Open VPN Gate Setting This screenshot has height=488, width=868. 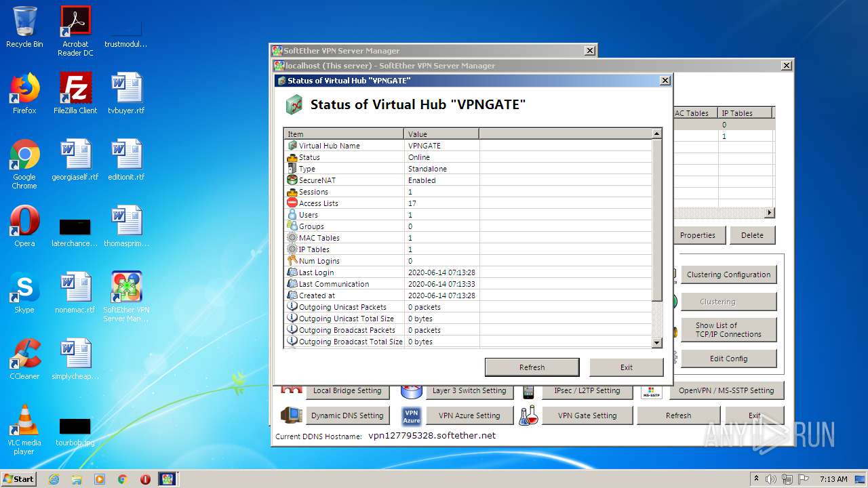click(587, 415)
